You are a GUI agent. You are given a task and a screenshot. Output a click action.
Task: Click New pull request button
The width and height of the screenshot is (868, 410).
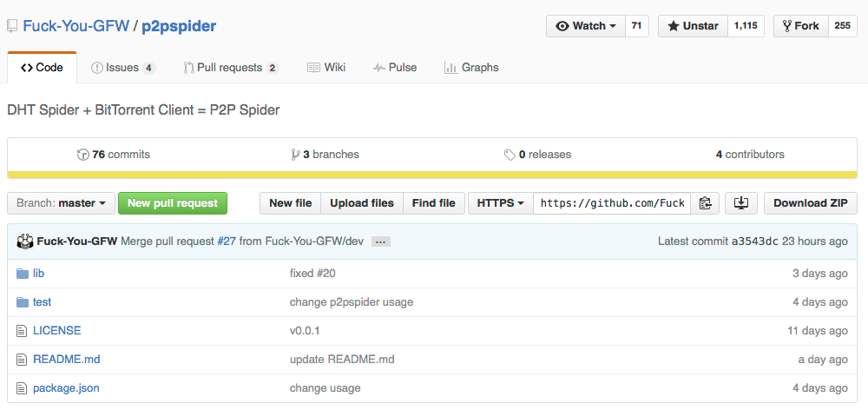pyautogui.click(x=173, y=203)
